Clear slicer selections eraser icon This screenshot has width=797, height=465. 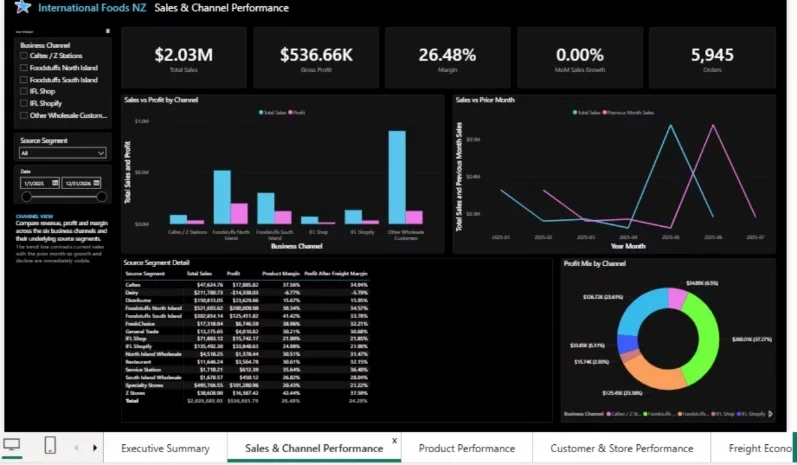point(108,32)
